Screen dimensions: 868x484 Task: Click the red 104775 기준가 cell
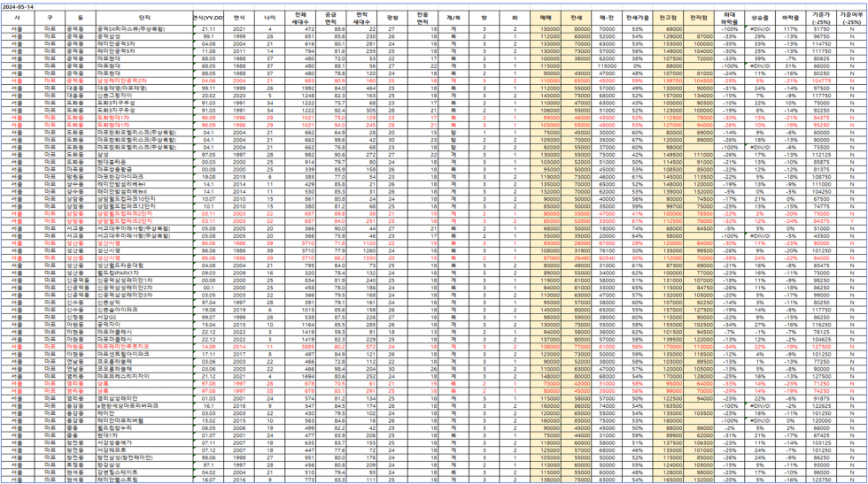[820, 81]
